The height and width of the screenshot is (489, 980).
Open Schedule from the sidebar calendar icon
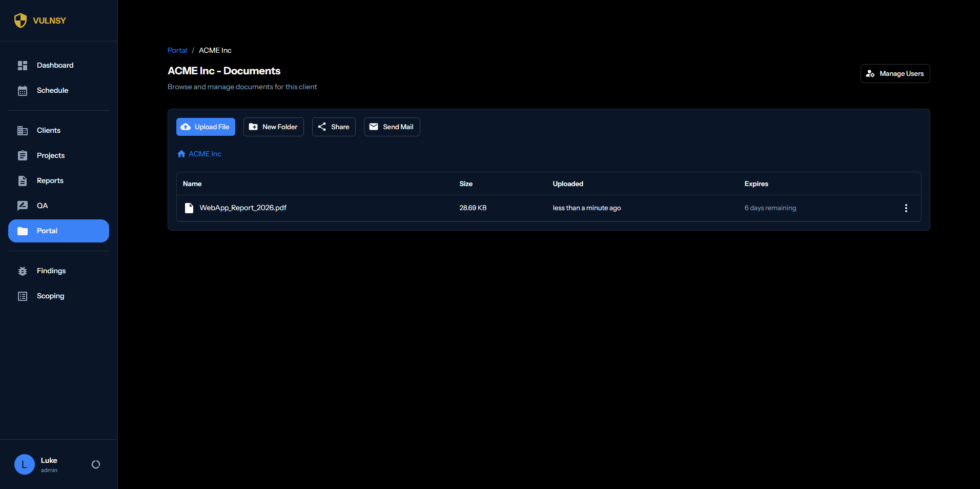(x=23, y=90)
